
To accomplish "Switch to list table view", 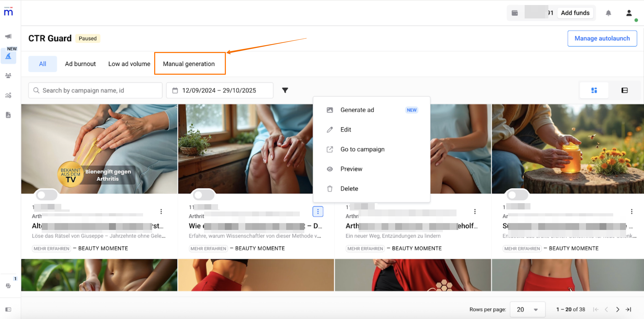I will (624, 90).
